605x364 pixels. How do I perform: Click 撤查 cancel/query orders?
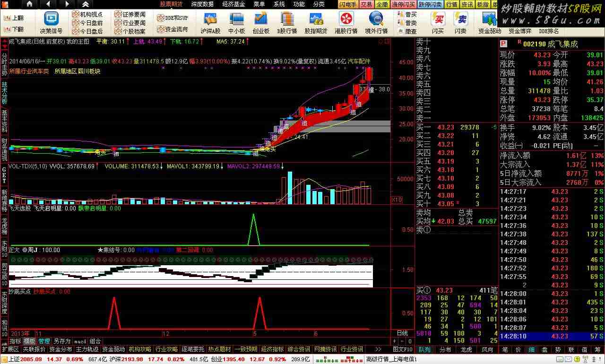tap(407, 31)
